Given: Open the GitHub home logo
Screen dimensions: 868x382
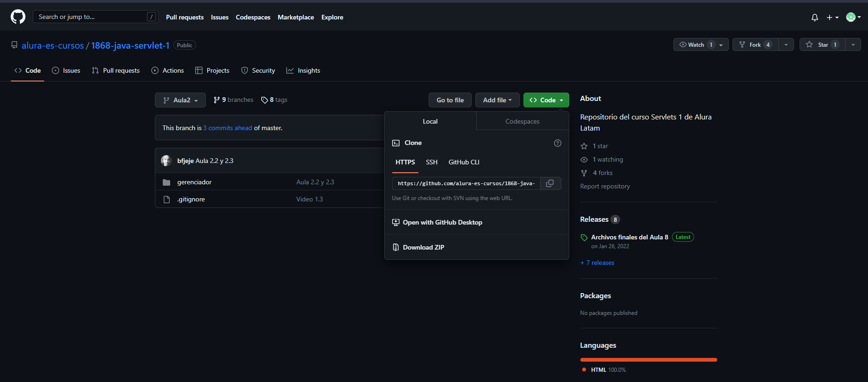Looking at the screenshot, I should click(x=18, y=17).
